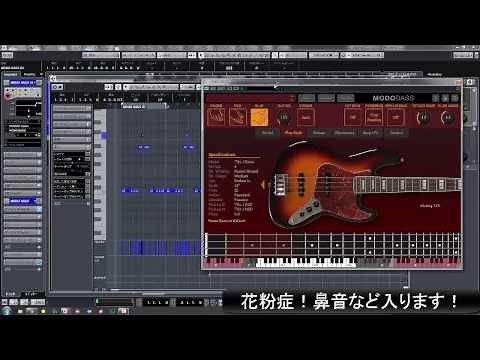Switch to the Play Style tab
Image resolution: width=480 pixels, height=360 pixels.
[x=293, y=133]
